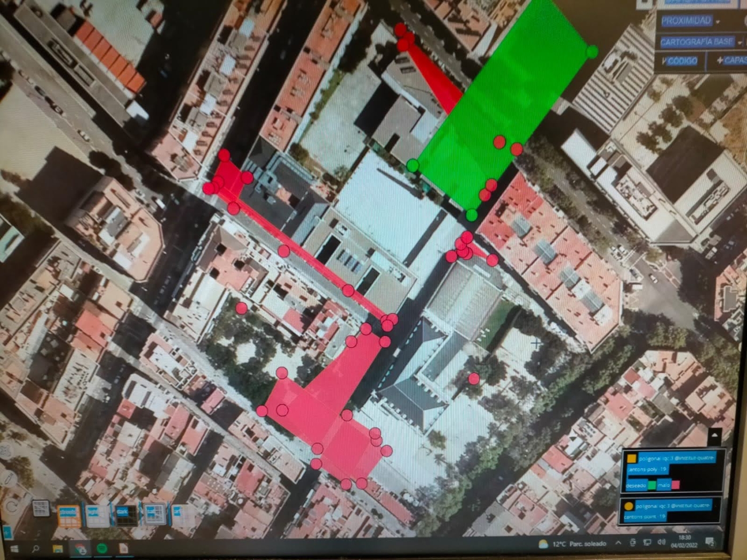Click the basemap gallery grid icon
This screenshot has width=747, height=560.
41,508
